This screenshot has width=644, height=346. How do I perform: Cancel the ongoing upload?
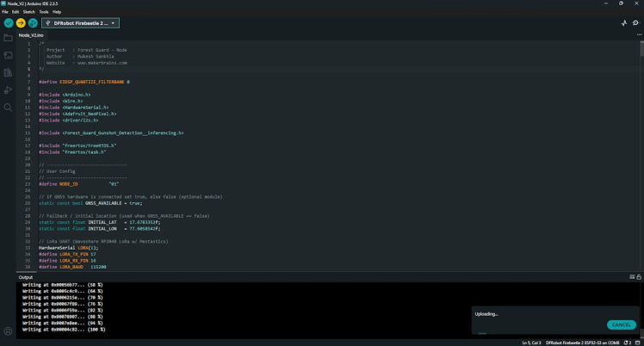coord(621,324)
